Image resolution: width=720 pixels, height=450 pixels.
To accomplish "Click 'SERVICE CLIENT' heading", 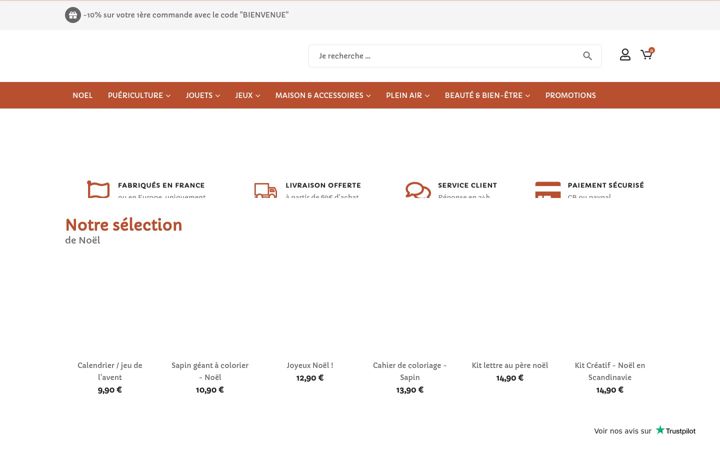I will pos(467,186).
